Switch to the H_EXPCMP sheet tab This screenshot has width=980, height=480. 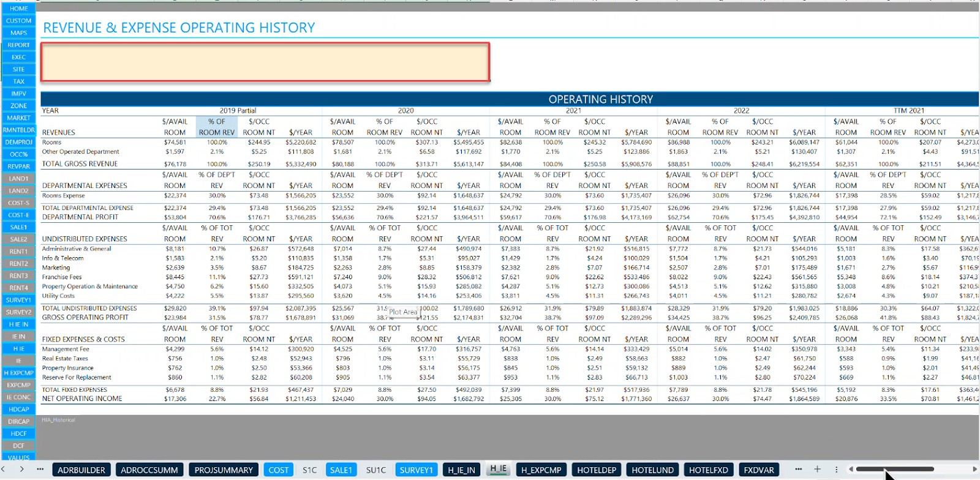point(541,470)
